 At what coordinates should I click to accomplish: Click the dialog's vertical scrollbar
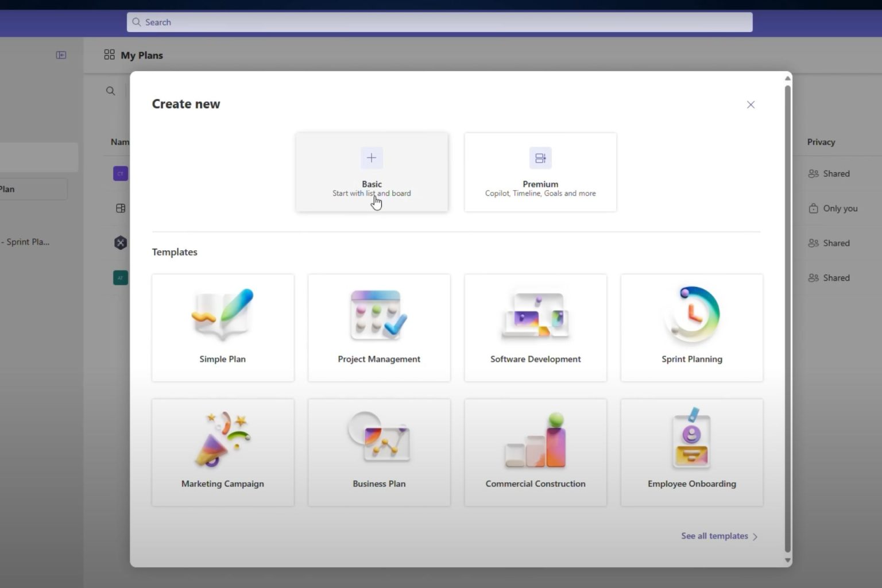pyautogui.click(x=788, y=319)
